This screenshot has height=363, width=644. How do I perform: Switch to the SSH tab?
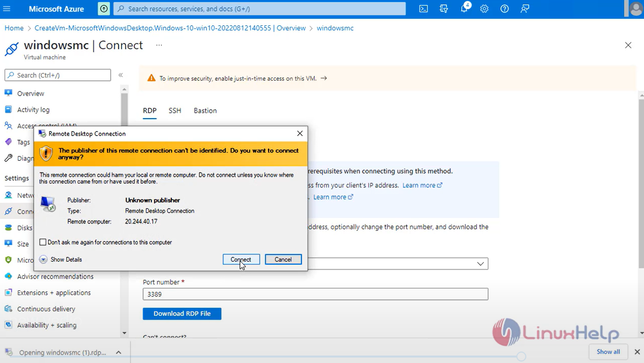click(175, 111)
